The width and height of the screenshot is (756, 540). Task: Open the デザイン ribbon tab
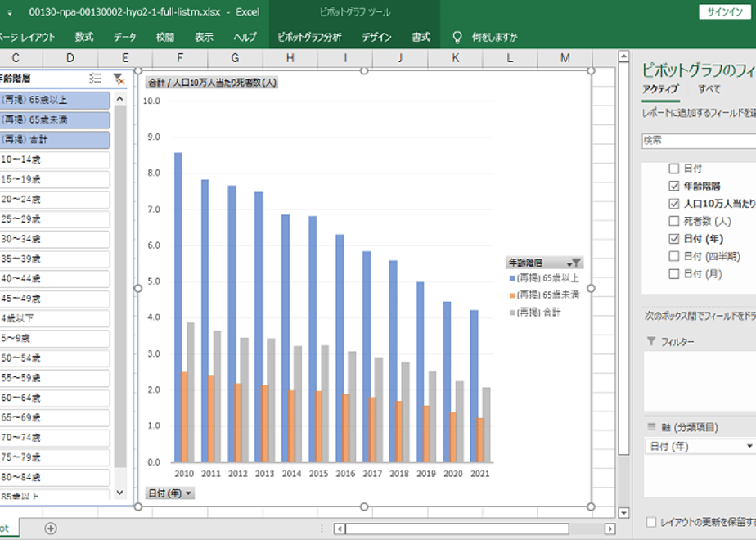coord(376,37)
